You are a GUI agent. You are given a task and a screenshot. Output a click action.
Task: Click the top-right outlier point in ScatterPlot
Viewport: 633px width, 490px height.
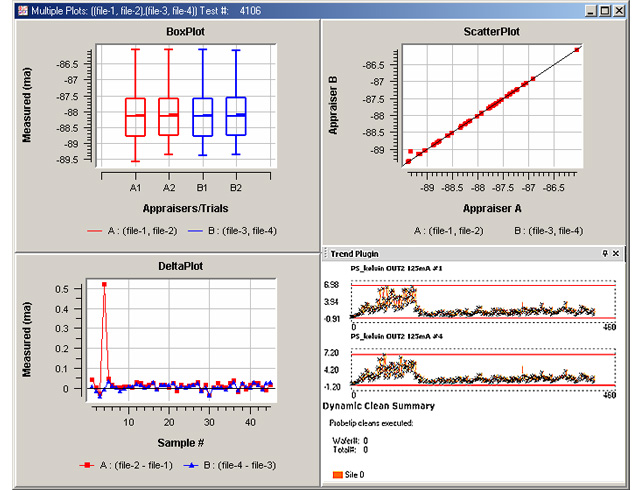(577, 50)
